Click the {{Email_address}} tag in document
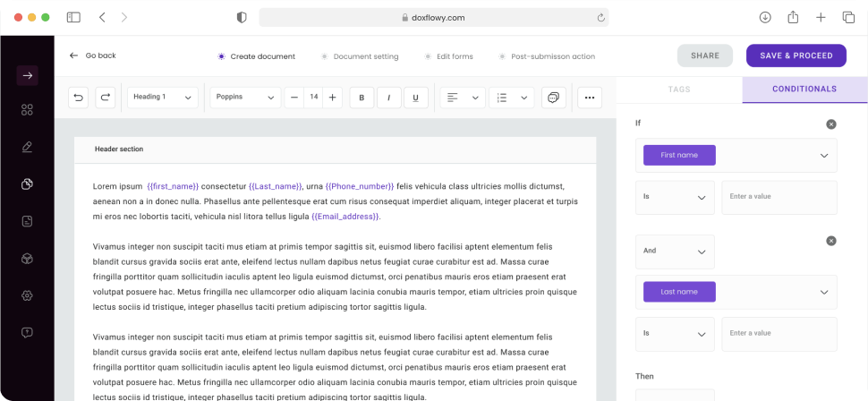868x401 pixels. (x=346, y=217)
